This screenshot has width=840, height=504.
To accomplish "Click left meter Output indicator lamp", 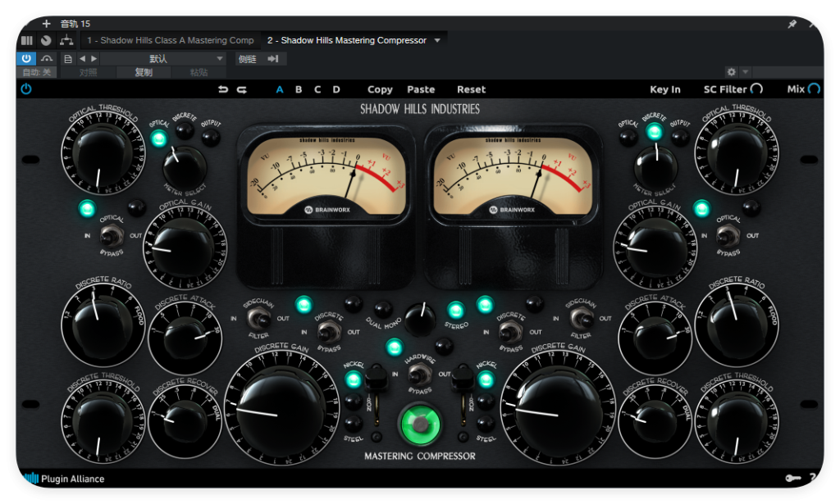I will [211, 138].
